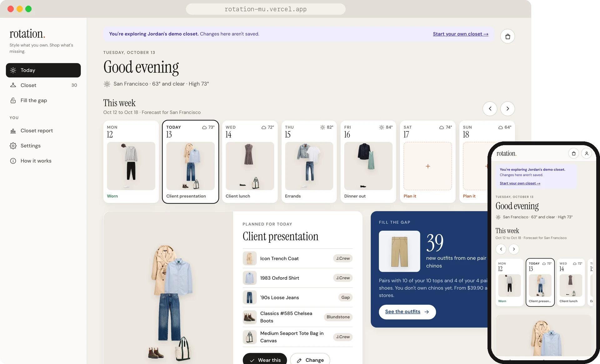The width and height of the screenshot is (600, 364).
Task: Click the rotation logo in sidebar
Action: click(x=27, y=34)
